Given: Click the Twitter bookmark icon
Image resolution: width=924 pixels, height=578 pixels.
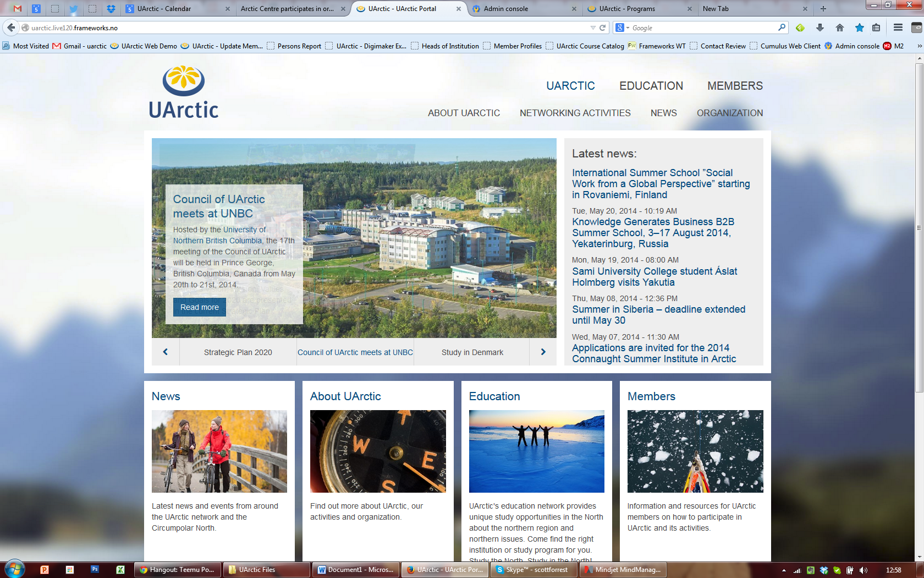Looking at the screenshot, I should tap(73, 9).
